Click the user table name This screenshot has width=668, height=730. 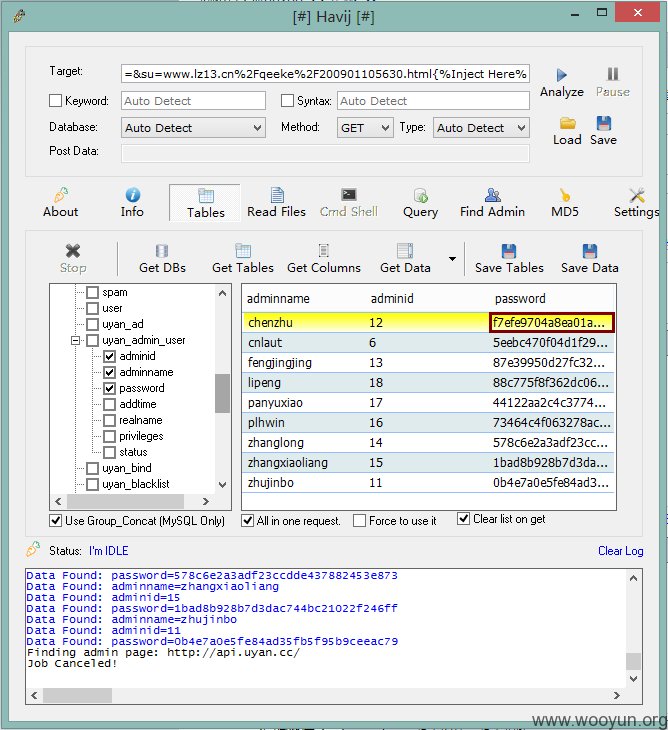(112, 308)
